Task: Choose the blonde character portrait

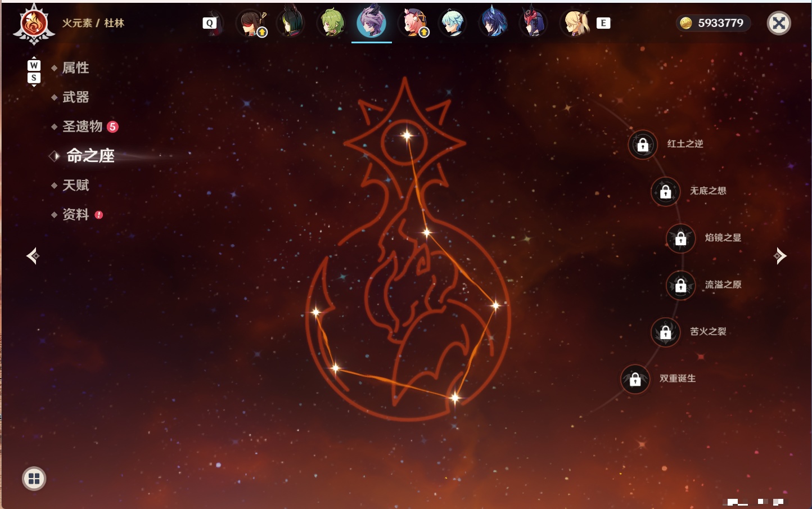Action: tap(575, 23)
